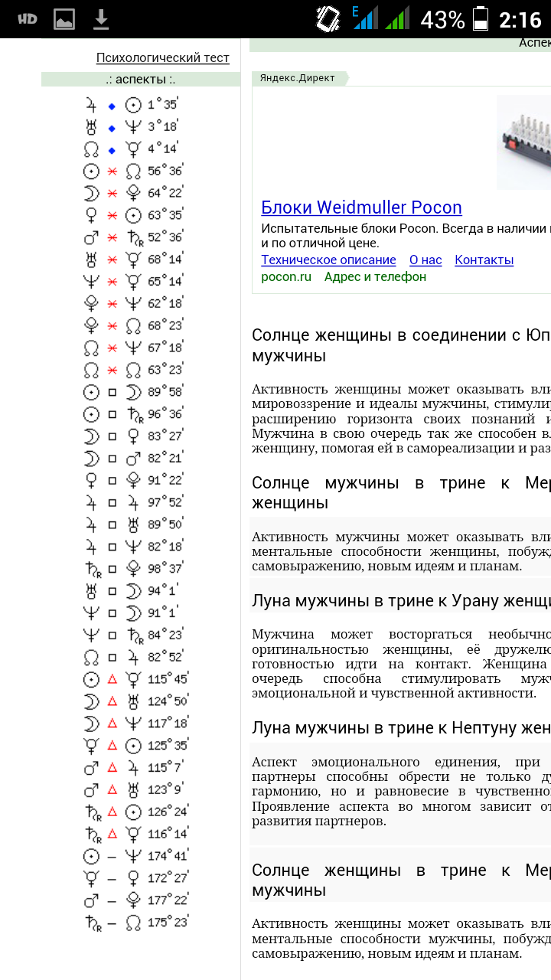The image size is (551, 980).
Task: Click the Яндекс.Директ label
Action: coord(298,78)
